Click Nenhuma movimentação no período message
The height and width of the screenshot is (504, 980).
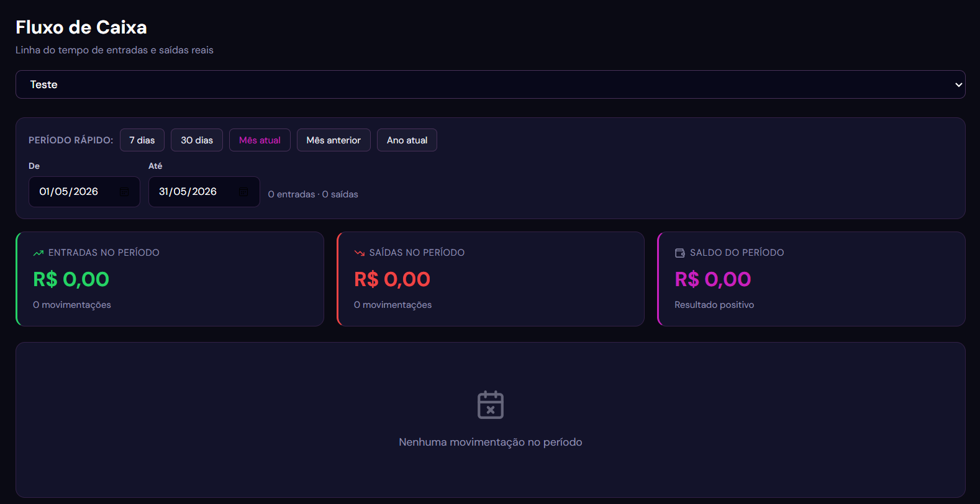click(x=491, y=442)
